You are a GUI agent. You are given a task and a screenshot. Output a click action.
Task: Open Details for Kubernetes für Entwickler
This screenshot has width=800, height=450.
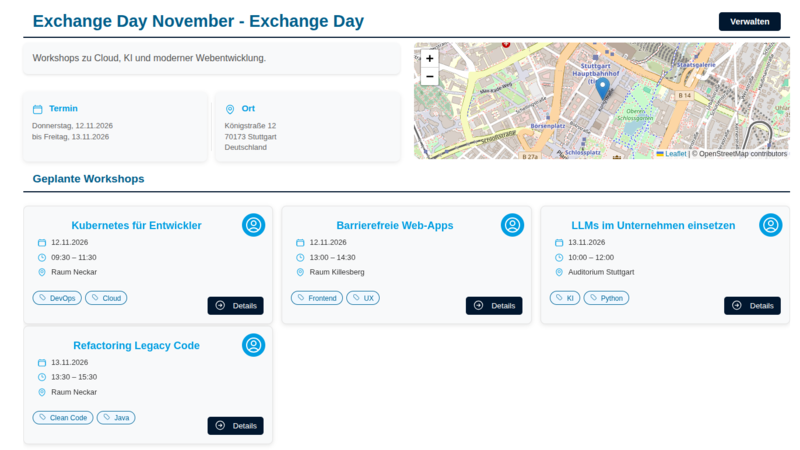coord(235,306)
